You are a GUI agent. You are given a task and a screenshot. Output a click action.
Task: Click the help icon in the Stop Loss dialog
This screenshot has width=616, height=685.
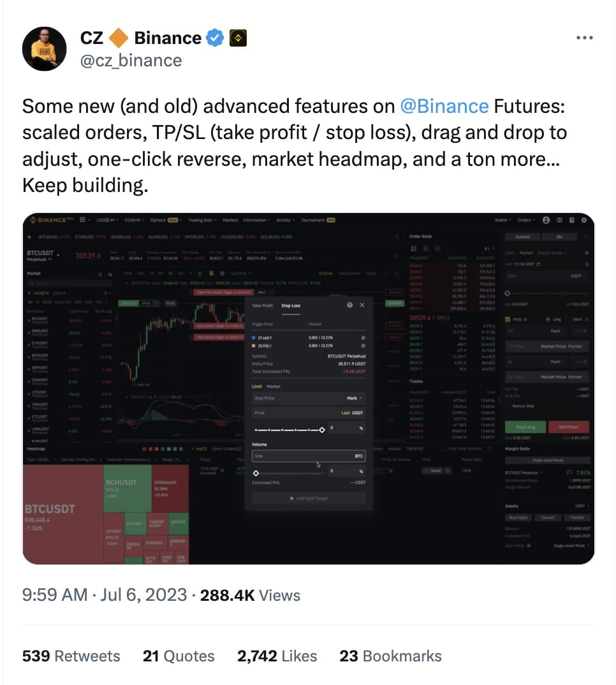(349, 305)
